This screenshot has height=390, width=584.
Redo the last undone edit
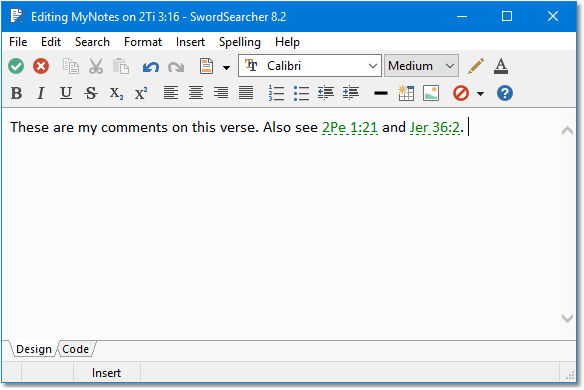(176, 67)
